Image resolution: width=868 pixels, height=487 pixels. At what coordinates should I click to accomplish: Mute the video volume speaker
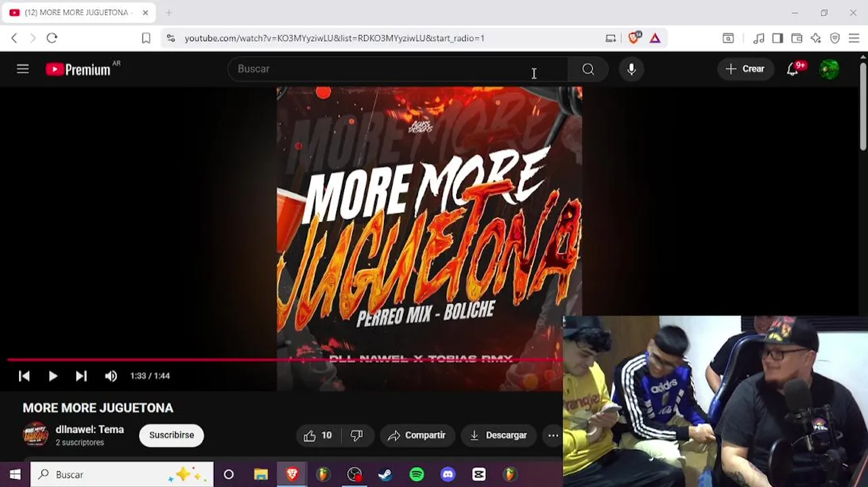[111, 376]
